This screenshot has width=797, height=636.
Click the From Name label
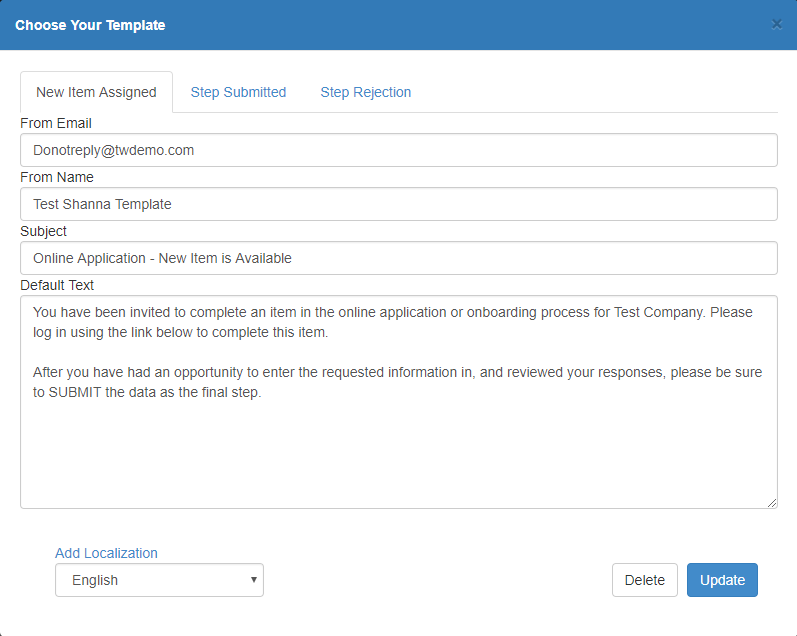pos(57,177)
